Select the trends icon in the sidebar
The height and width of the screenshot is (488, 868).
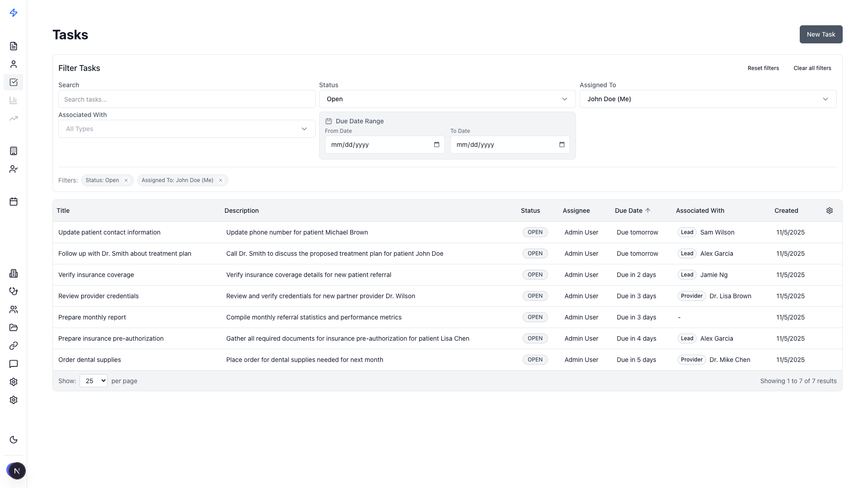(13, 118)
